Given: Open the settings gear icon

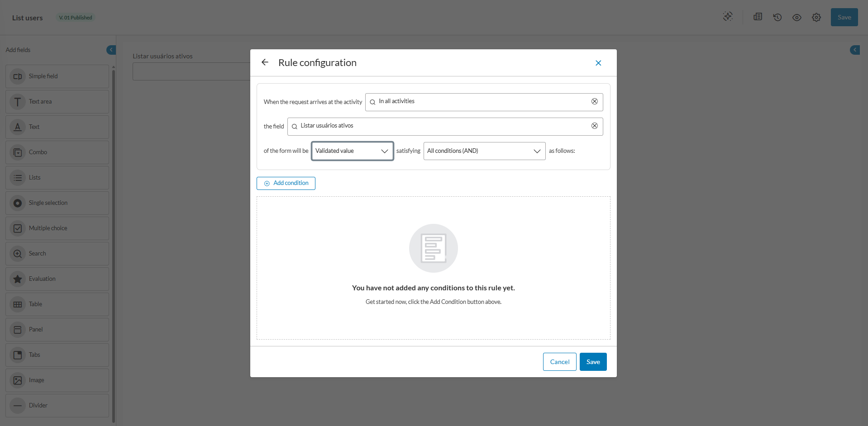Looking at the screenshot, I should pos(816,18).
